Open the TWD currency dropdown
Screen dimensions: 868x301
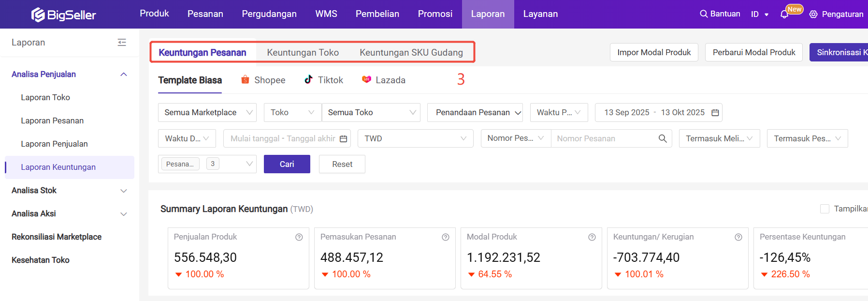[415, 139]
